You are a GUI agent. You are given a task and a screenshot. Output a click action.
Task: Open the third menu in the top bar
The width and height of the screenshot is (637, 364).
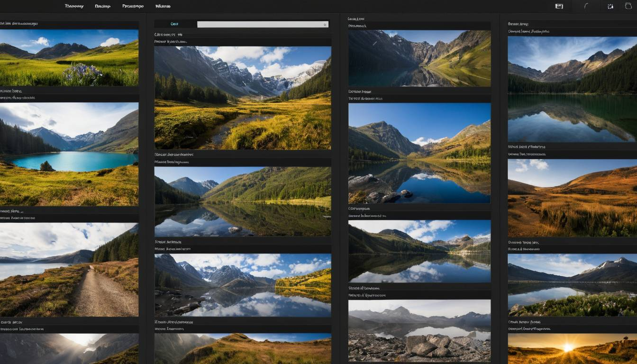tap(133, 6)
